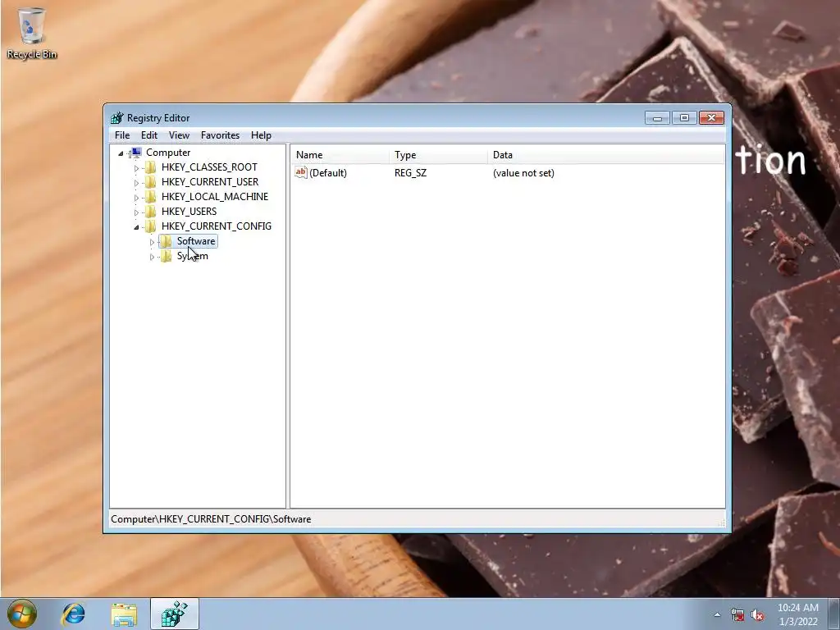
Task: Click the System key folder icon
Action: [x=167, y=256]
